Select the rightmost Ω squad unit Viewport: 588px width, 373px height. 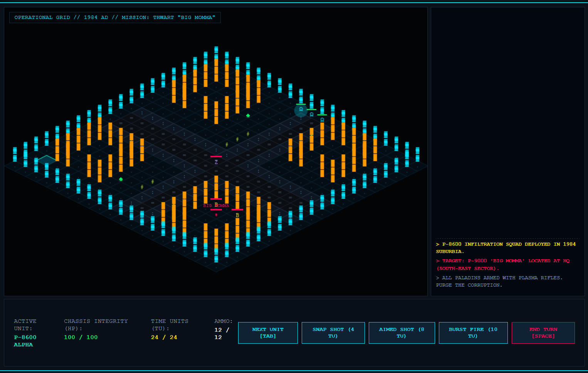click(322, 120)
